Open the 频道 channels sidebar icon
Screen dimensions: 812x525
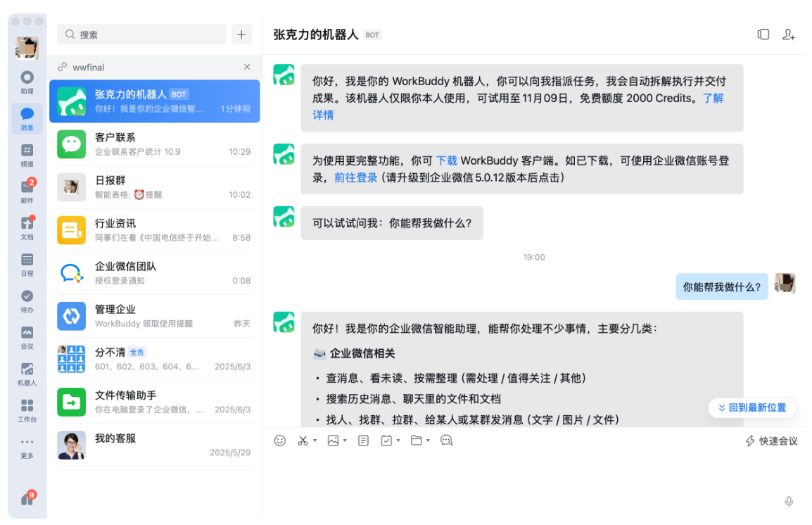[27, 156]
